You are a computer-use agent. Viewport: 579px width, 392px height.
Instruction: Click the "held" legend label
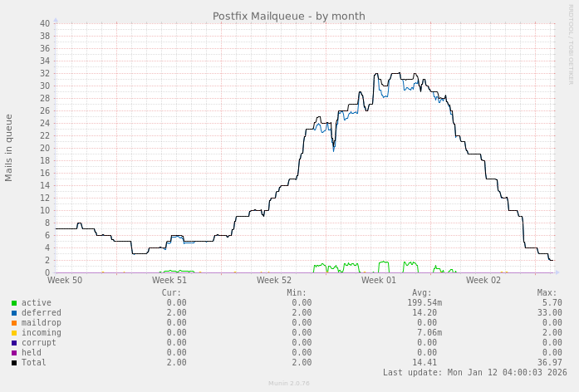pyautogui.click(x=32, y=352)
